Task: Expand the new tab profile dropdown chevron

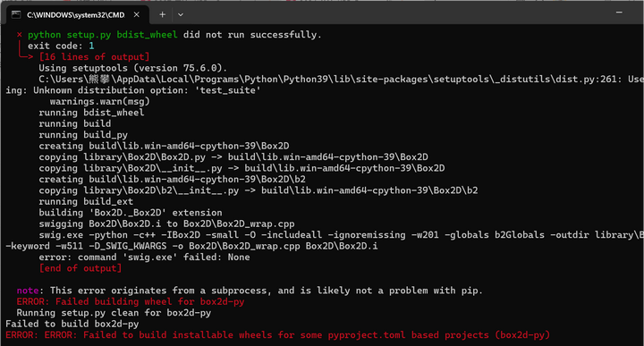Action: pyautogui.click(x=181, y=15)
